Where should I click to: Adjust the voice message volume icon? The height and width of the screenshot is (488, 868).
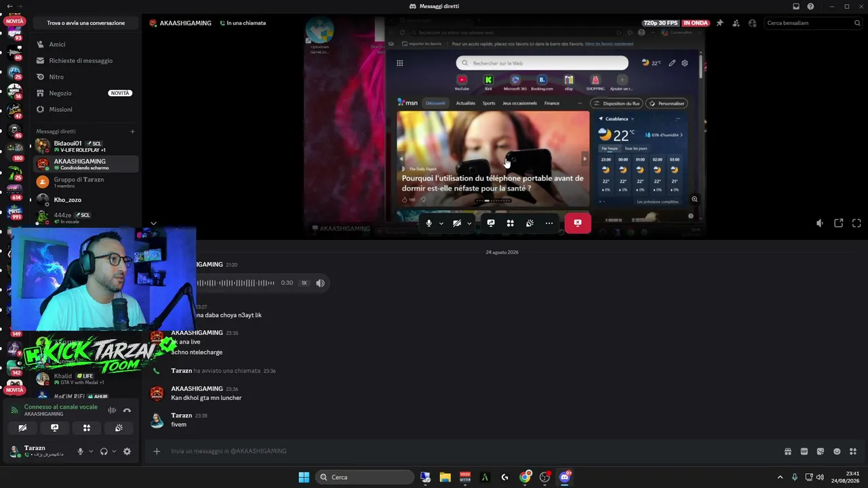[x=320, y=283]
